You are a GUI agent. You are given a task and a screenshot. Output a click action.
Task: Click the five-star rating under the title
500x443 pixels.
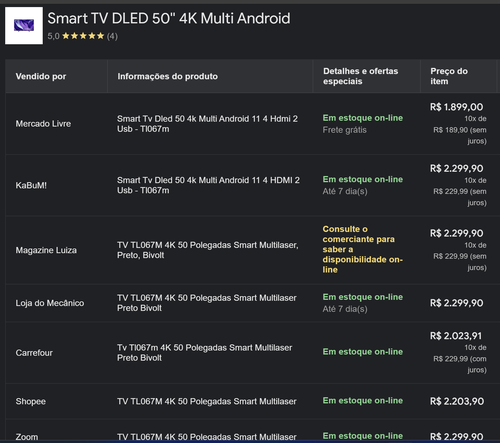pyautogui.click(x=83, y=36)
